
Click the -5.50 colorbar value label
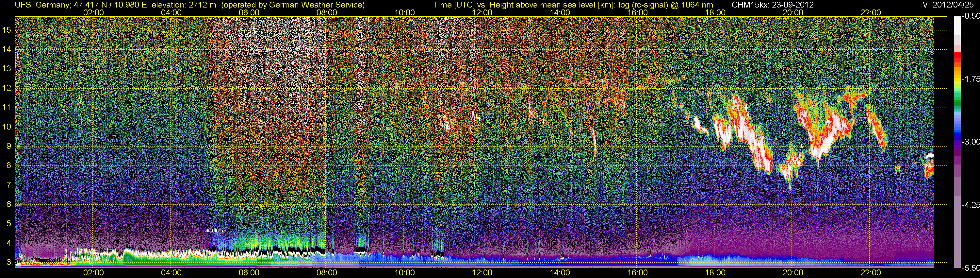click(971, 268)
